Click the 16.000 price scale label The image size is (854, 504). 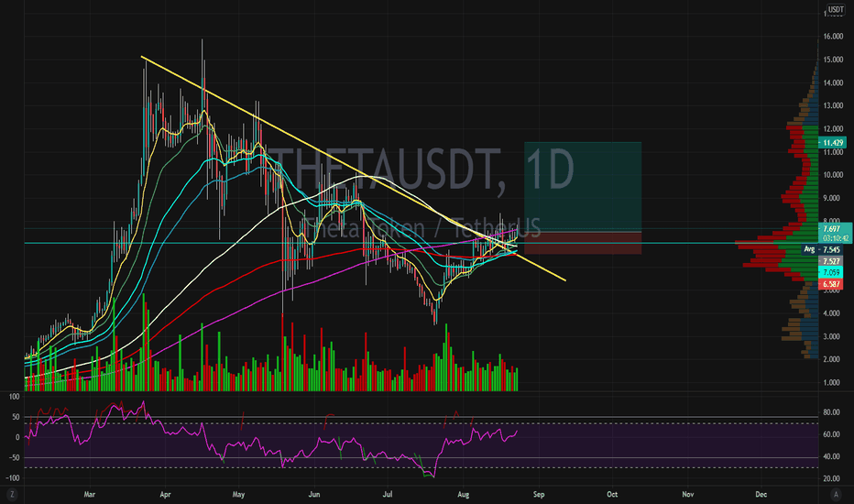pos(833,37)
